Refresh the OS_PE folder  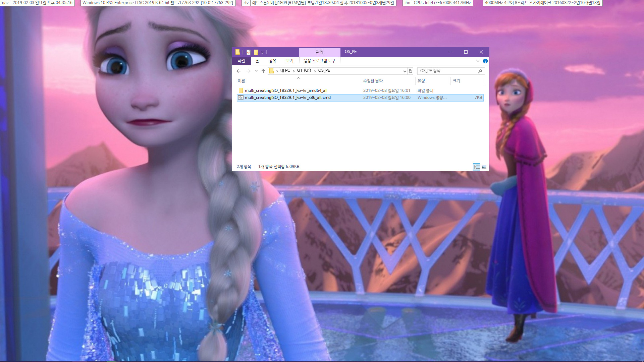pyautogui.click(x=410, y=71)
